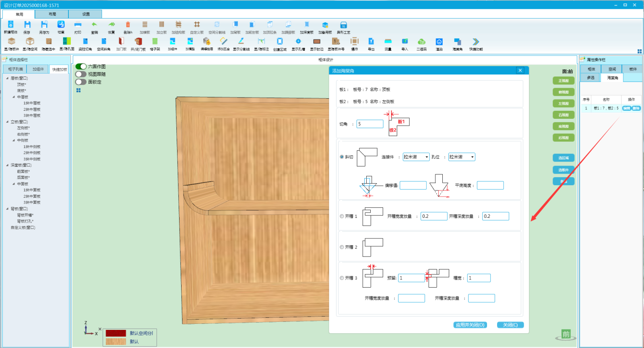Collapse the 中侧板 tree node
Image resolution: width=644 pixels, height=348 pixels.
point(14,141)
